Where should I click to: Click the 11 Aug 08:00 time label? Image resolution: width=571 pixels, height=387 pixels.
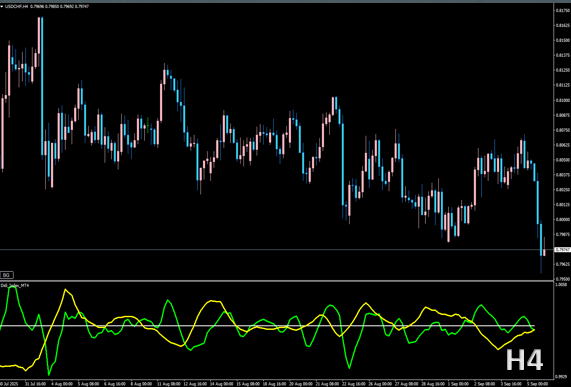pos(168,384)
